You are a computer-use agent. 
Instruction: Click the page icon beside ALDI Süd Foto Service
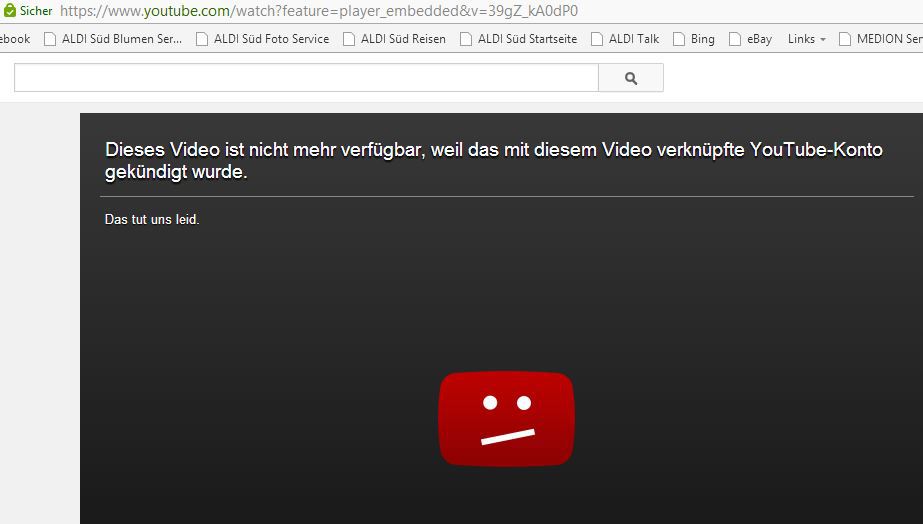[202, 39]
